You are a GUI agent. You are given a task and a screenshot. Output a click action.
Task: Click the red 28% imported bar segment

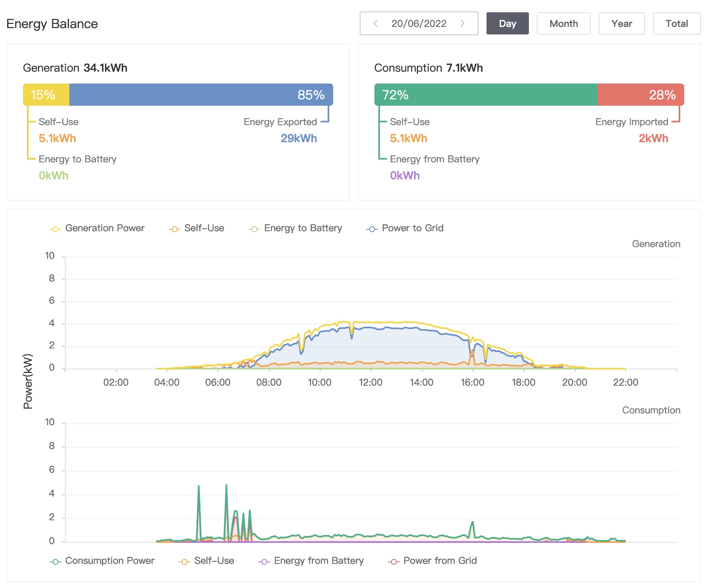640,95
